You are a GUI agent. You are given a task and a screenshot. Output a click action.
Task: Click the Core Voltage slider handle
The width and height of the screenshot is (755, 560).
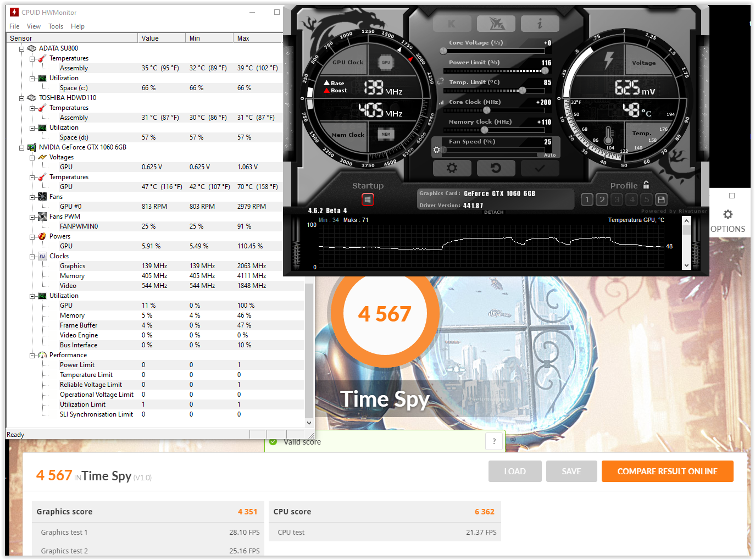pos(443,51)
